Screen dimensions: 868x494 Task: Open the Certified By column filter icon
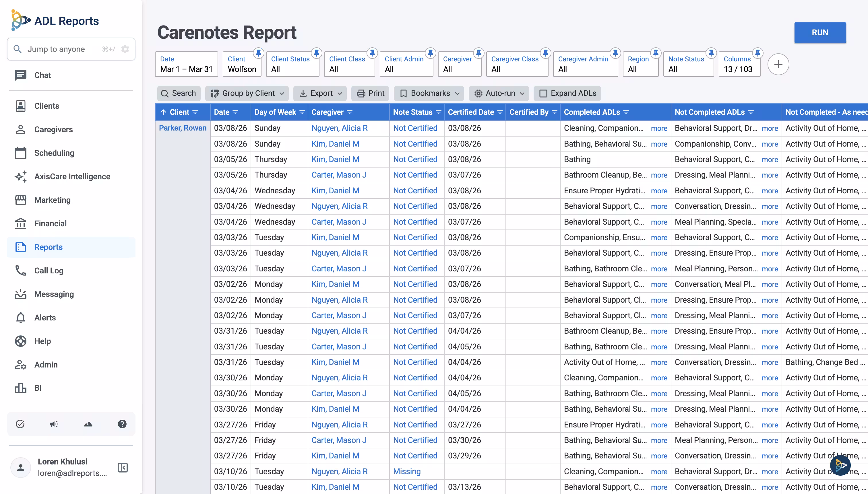click(x=555, y=112)
